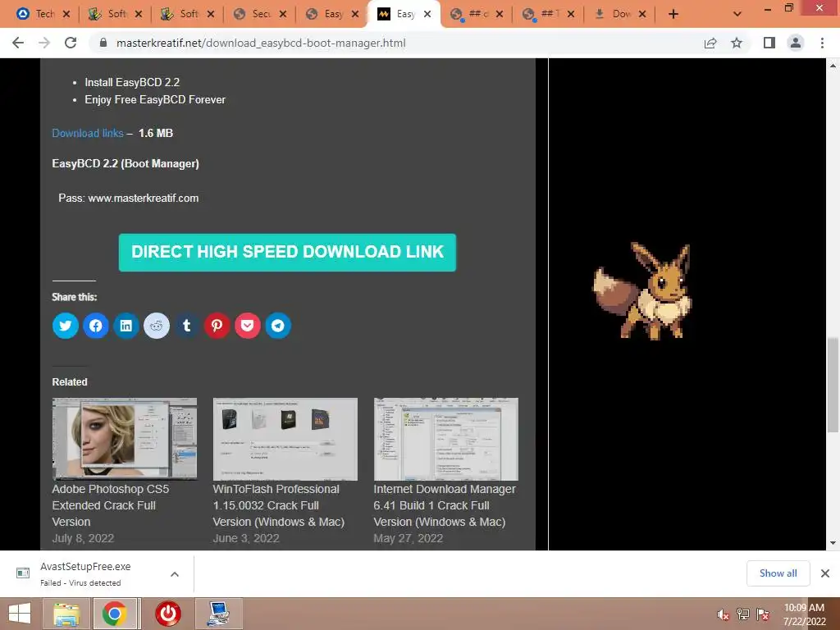Click the scroll up arrow
This screenshot has width=840, height=630.
[x=833, y=66]
